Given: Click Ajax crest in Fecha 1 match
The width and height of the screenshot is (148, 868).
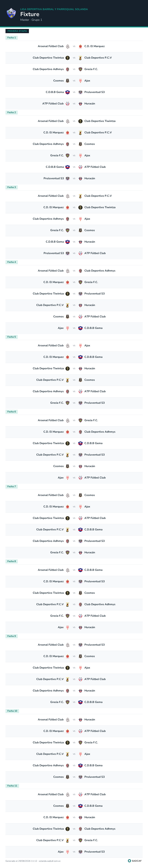Looking at the screenshot, I should click(x=80, y=81).
